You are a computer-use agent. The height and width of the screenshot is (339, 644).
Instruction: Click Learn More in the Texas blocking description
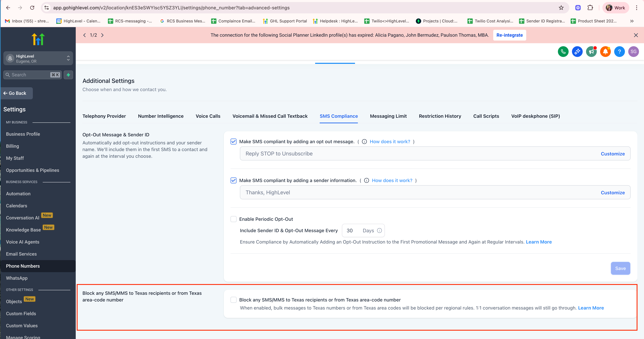click(591, 308)
